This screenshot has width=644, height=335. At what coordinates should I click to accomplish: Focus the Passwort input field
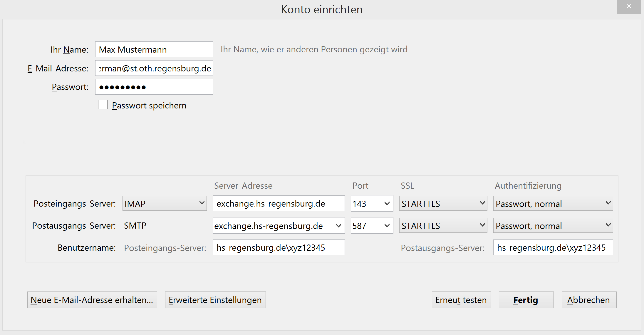154,87
